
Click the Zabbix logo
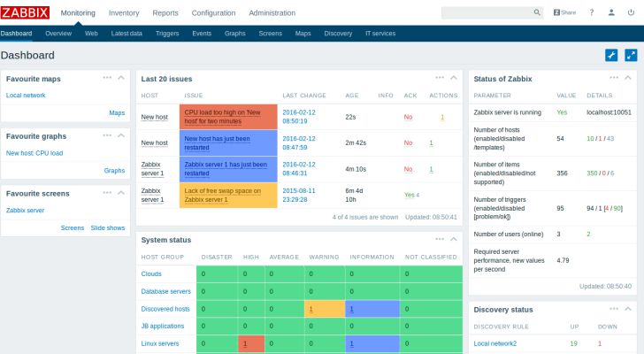tap(25, 12)
